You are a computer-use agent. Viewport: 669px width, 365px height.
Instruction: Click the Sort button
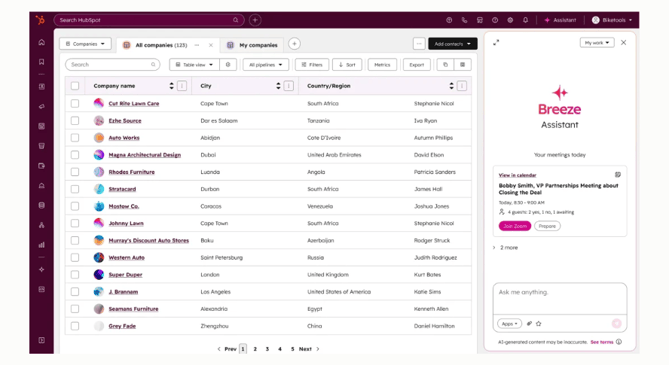point(347,64)
